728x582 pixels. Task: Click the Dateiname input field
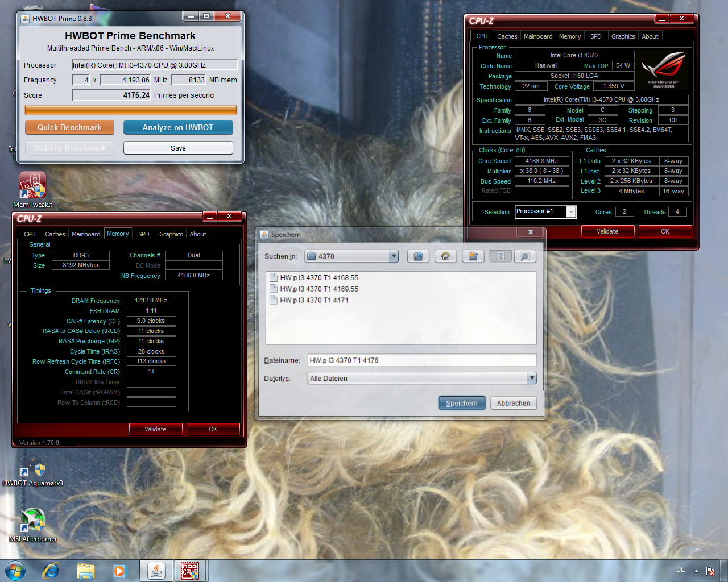click(422, 360)
